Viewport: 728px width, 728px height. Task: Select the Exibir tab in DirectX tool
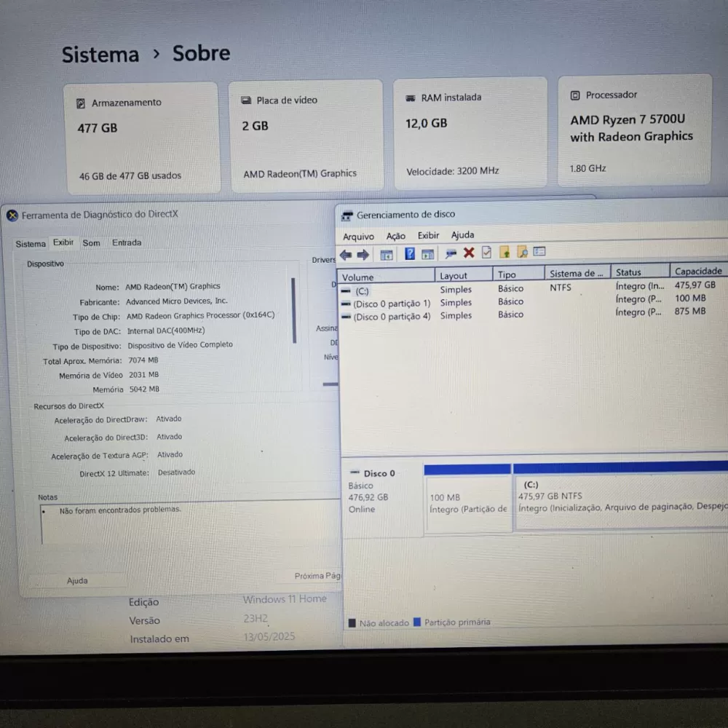tap(63, 242)
